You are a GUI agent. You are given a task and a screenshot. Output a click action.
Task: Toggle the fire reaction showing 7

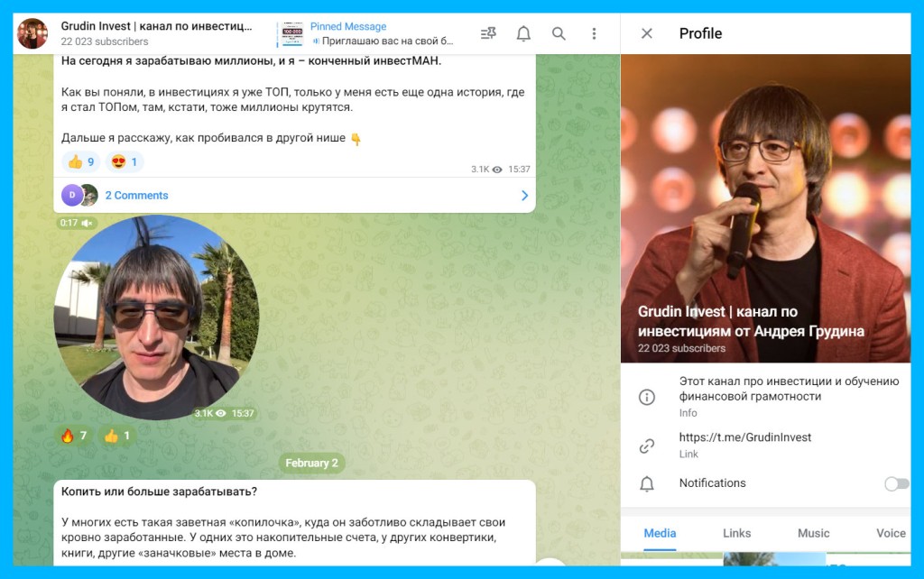73,437
